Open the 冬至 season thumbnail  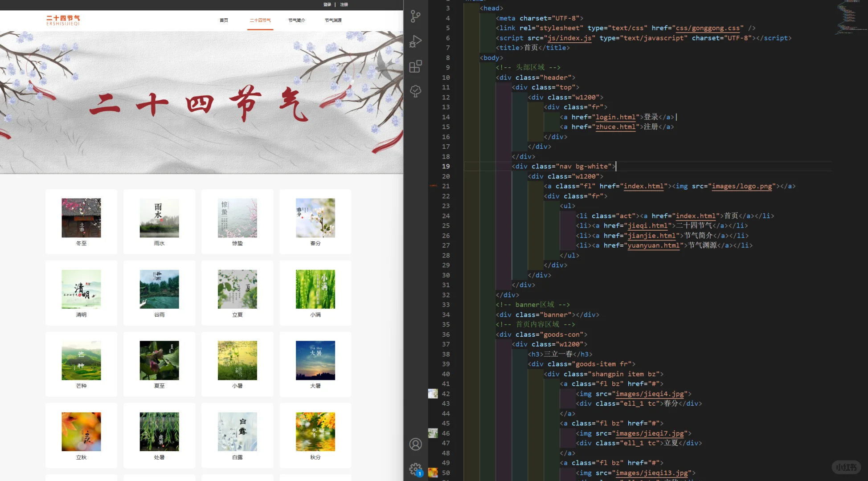(81, 218)
